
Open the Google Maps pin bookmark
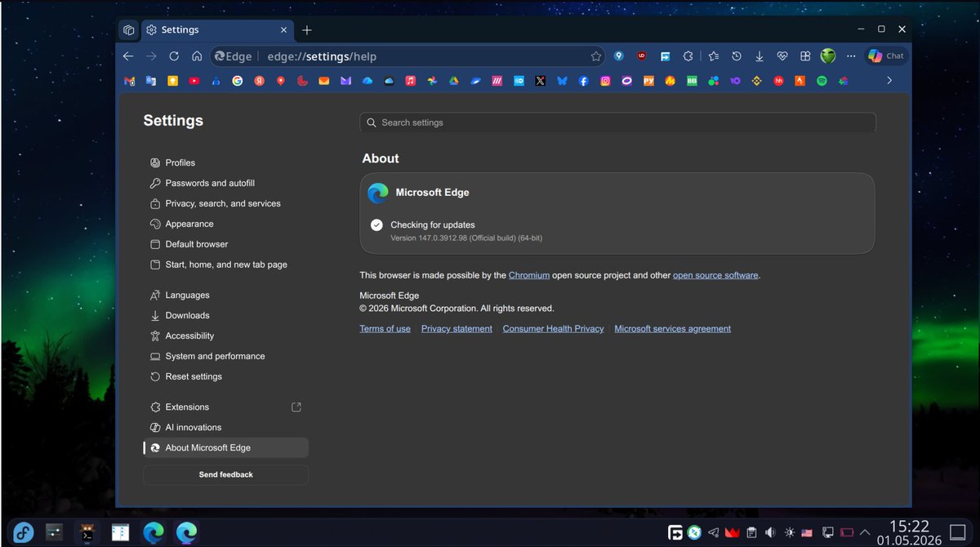280,81
